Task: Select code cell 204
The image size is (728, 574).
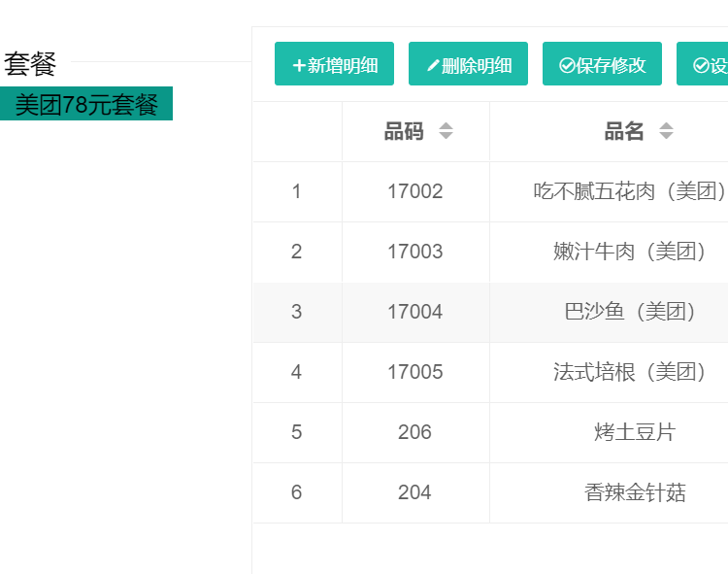Action: pyautogui.click(x=415, y=492)
